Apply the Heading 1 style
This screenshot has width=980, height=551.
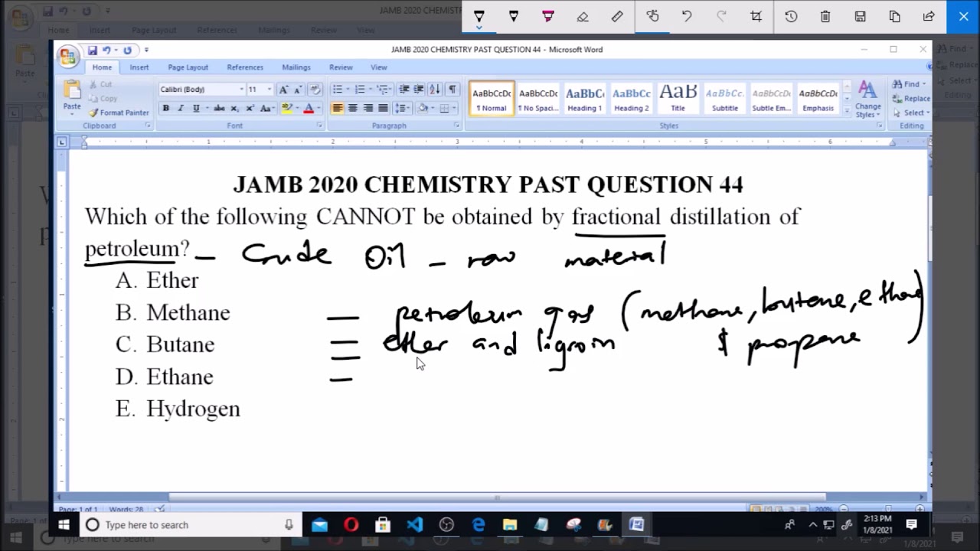tap(585, 99)
